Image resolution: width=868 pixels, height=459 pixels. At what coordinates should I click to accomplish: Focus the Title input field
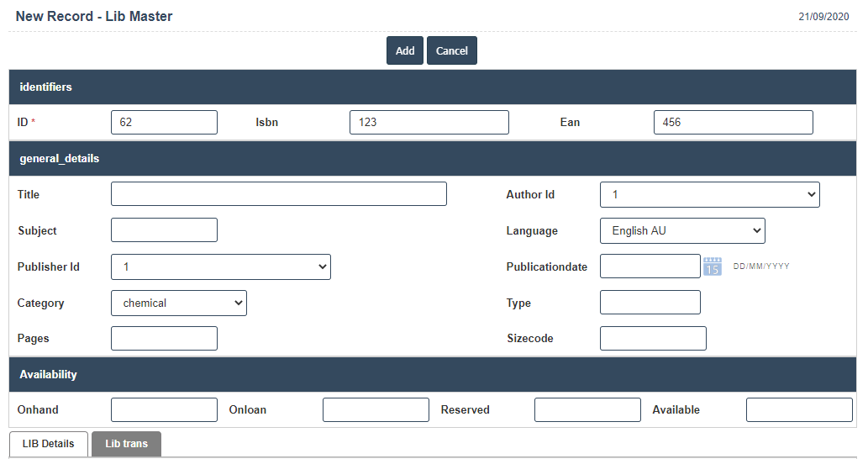[278, 194]
